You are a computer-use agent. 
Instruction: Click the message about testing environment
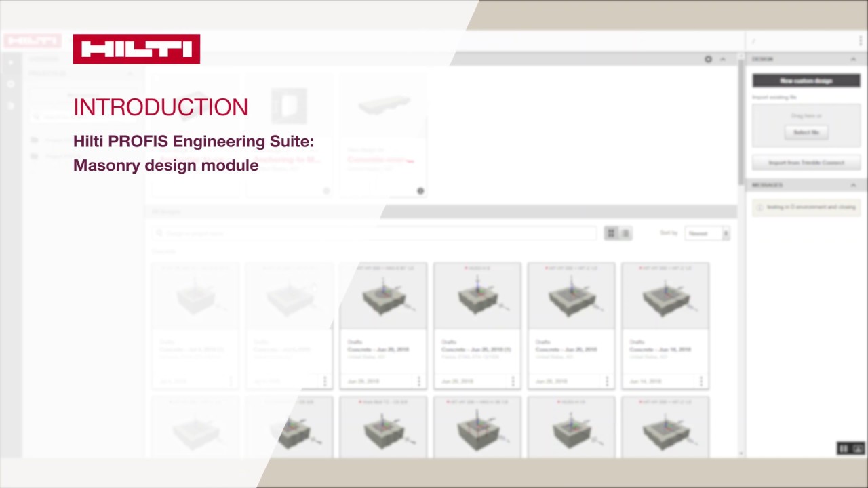[806, 207]
